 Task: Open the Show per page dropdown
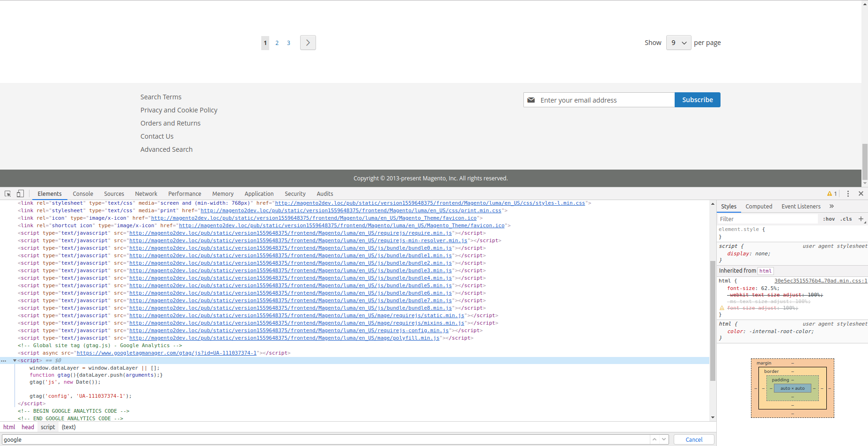(x=678, y=42)
